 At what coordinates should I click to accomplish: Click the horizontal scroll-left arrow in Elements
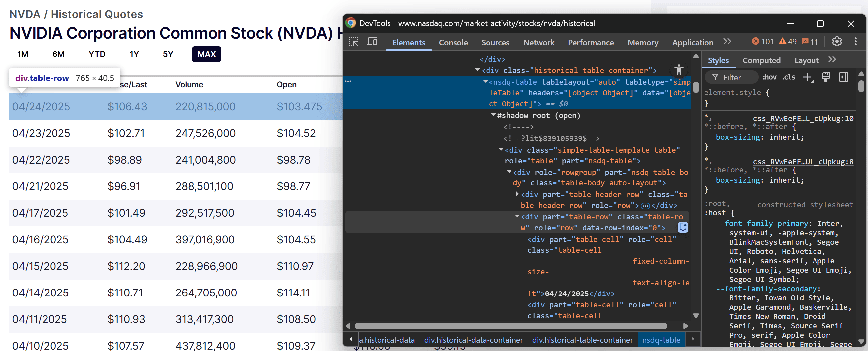tap(348, 326)
